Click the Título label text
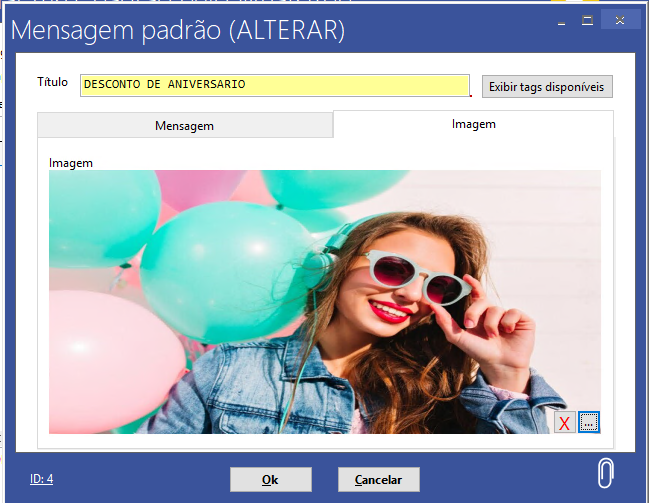 [x=52, y=82]
